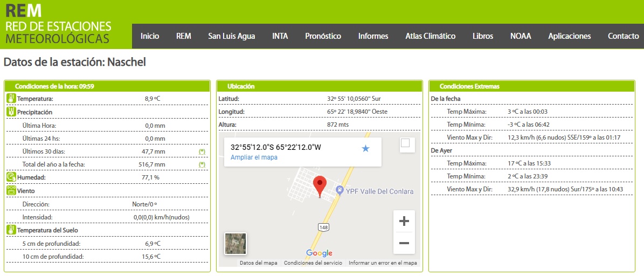Zoom out on the map
This screenshot has height=276, width=644.
(404, 243)
